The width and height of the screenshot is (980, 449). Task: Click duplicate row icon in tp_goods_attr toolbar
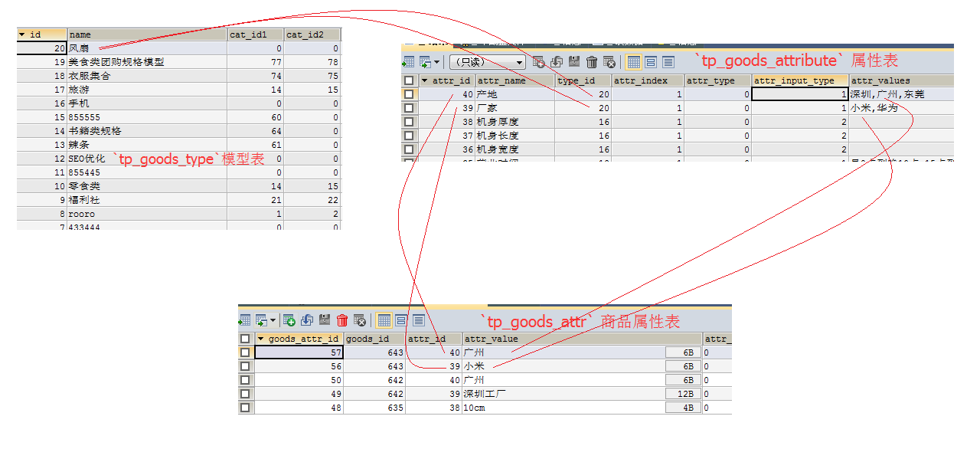(307, 320)
